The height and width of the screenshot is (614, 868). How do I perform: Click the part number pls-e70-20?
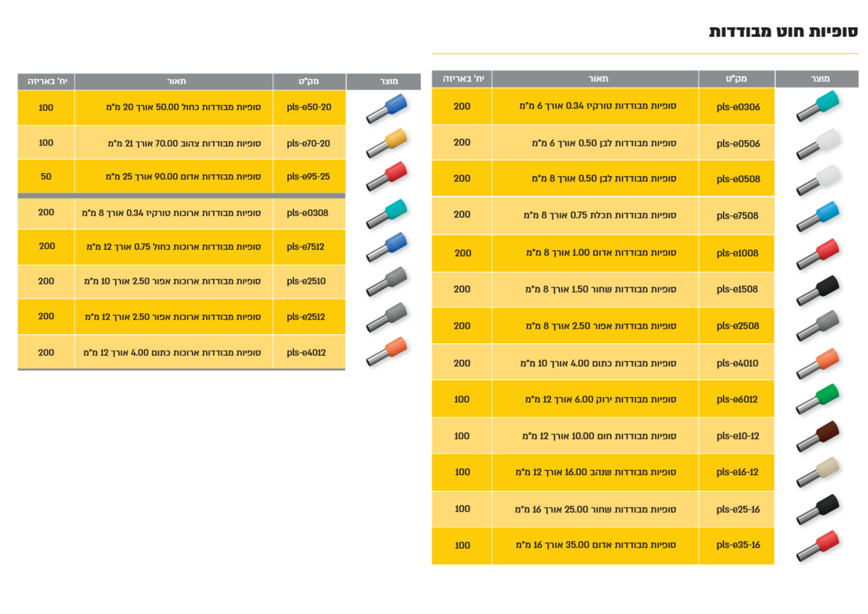point(308,144)
